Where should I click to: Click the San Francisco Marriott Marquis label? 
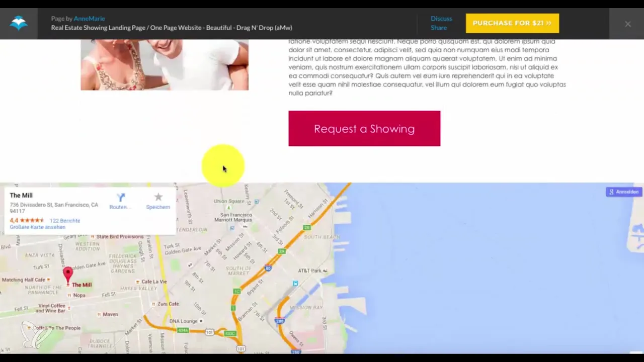233,217
